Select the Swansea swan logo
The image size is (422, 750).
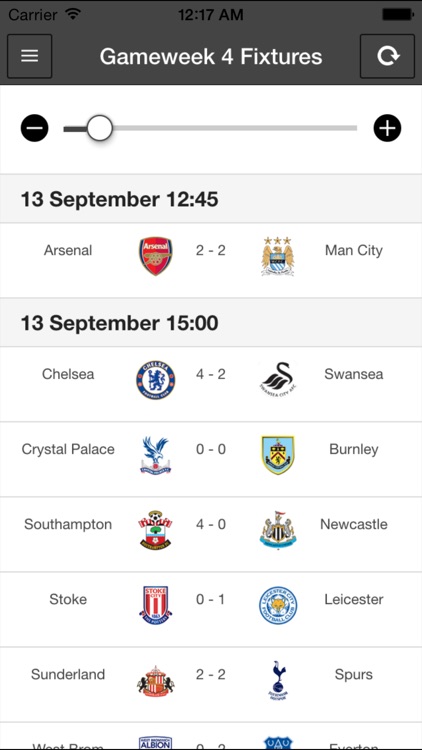(278, 379)
